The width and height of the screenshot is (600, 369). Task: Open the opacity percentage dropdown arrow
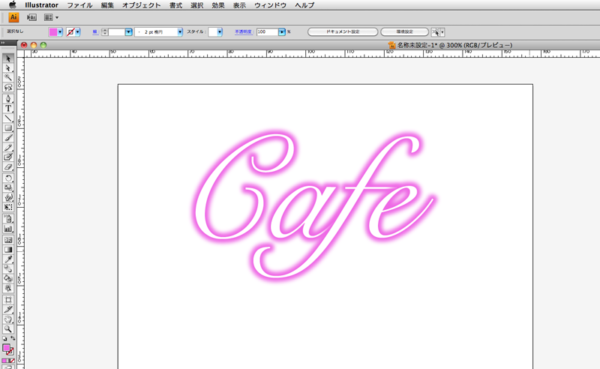pyautogui.click(x=282, y=32)
